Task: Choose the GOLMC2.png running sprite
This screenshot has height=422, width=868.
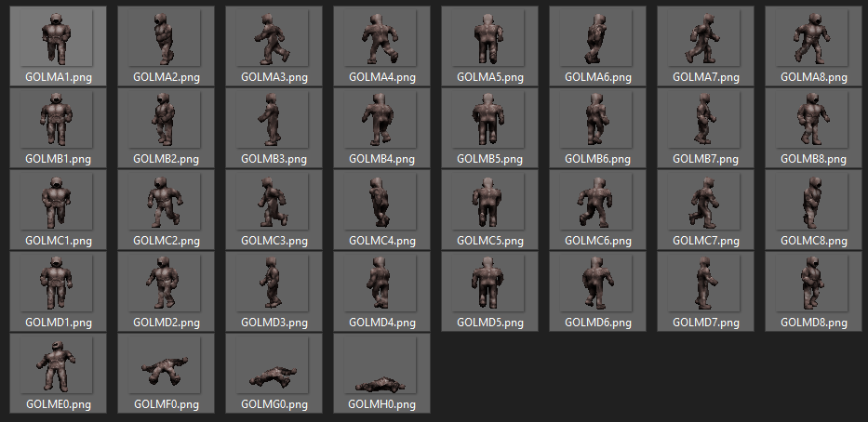Action: click(165, 202)
